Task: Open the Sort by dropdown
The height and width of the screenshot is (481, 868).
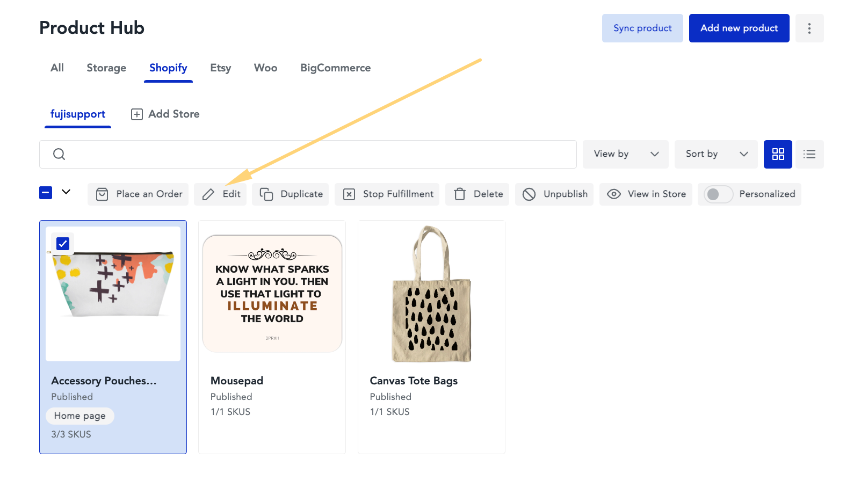Action: [x=716, y=154]
